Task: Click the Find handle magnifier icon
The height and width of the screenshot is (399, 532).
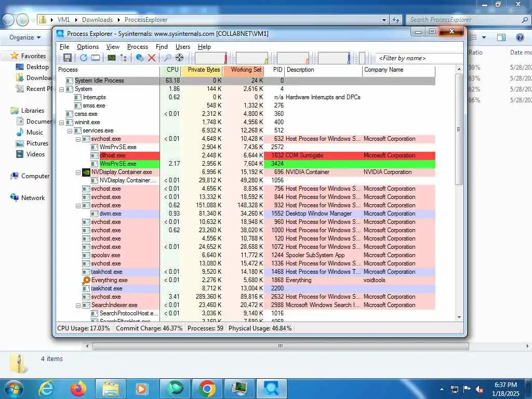Action: click(167, 58)
